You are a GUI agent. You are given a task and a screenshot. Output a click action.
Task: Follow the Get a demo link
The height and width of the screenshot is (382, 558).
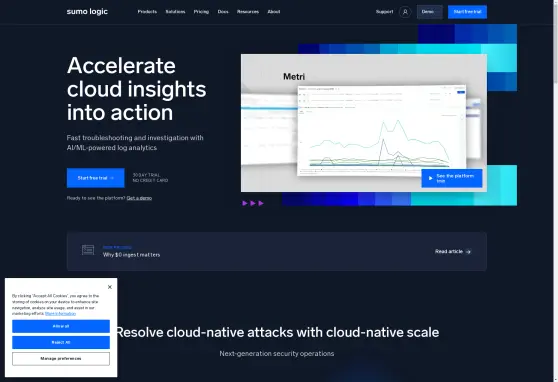pos(139,198)
